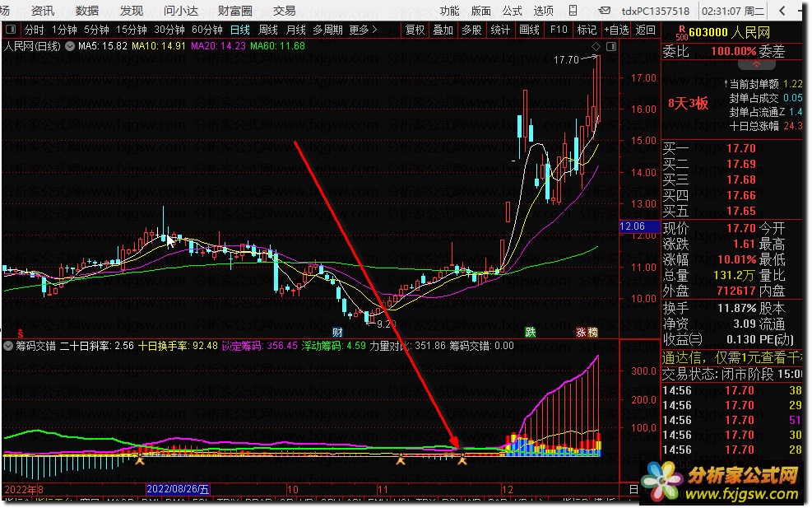Select the 周线 weekly chart tab
Viewport: 812px width, 508px height.
tap(268, 30)
